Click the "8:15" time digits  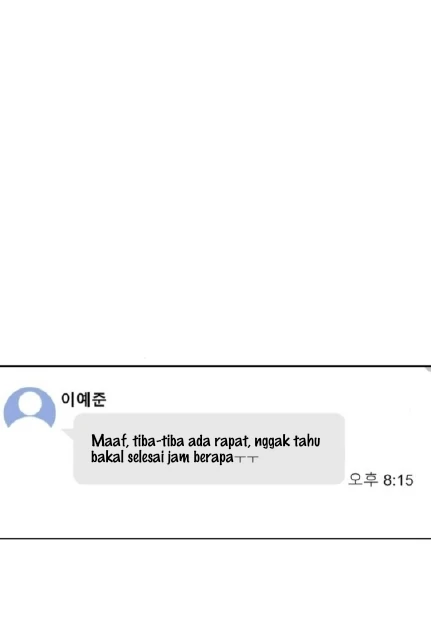(x=398, y=480)
